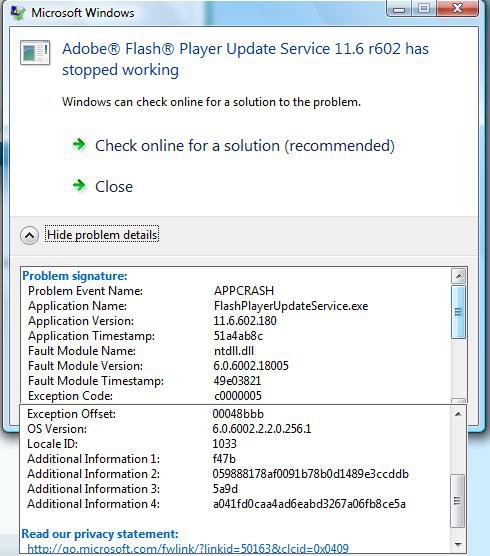The height and width of the screenshot is (556, 490).
Task: Click the lower details scrollbar thumb
Action: click(457, 501)
